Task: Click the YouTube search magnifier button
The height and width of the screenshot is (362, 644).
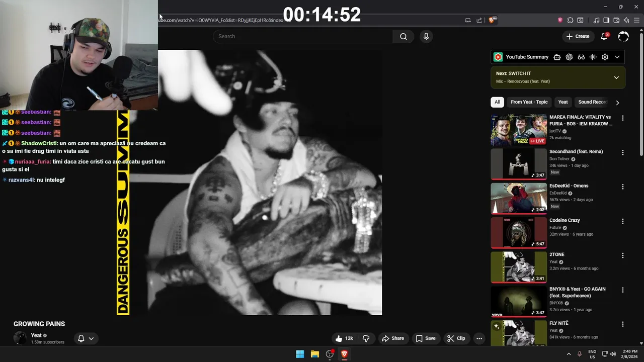Action: pyautogui.click(x=404, y=36)
